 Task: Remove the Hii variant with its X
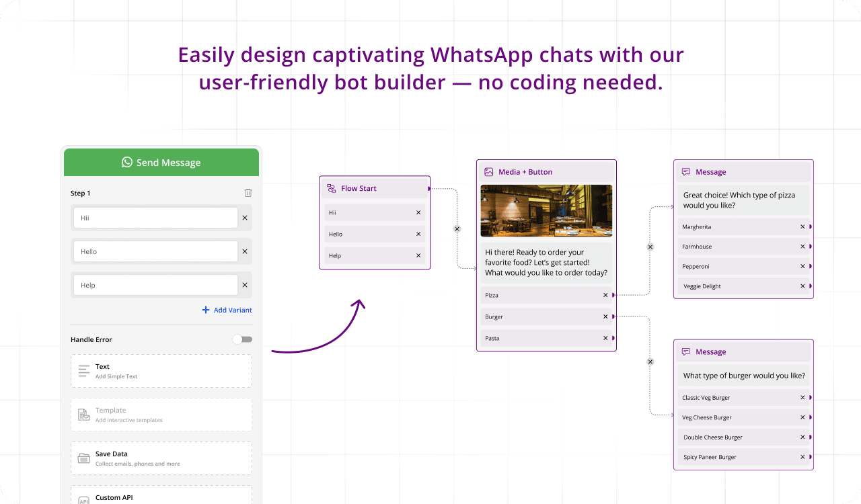click(245, 218)
